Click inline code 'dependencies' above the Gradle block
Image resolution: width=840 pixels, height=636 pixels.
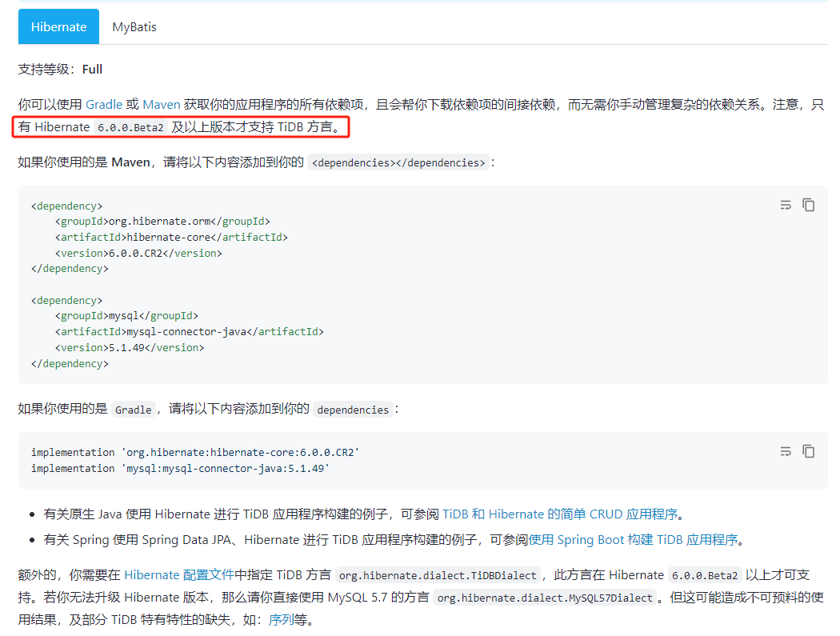coord(353,410)
